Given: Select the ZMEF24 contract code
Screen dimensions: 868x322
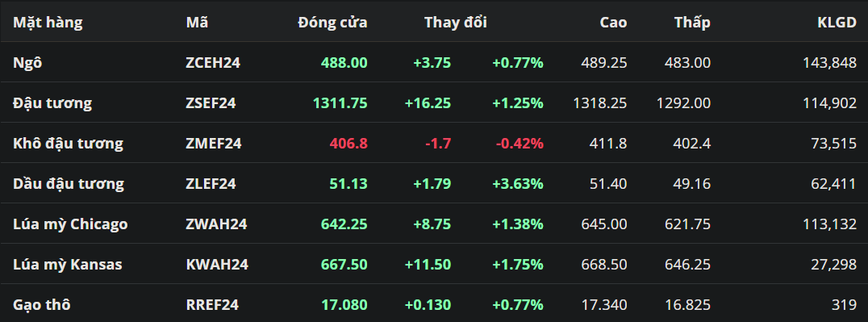Looking at the screenshot, I should (214, 144).
